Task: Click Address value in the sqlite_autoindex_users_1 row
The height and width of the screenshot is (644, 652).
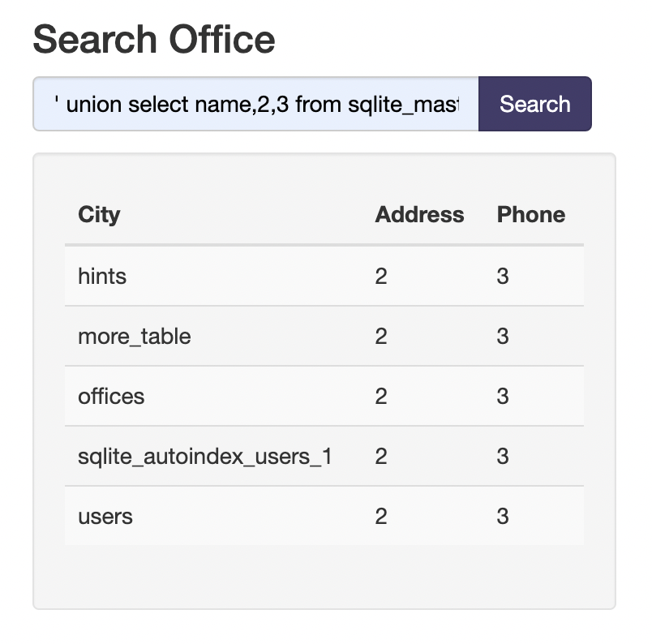Action: point(381,457)
